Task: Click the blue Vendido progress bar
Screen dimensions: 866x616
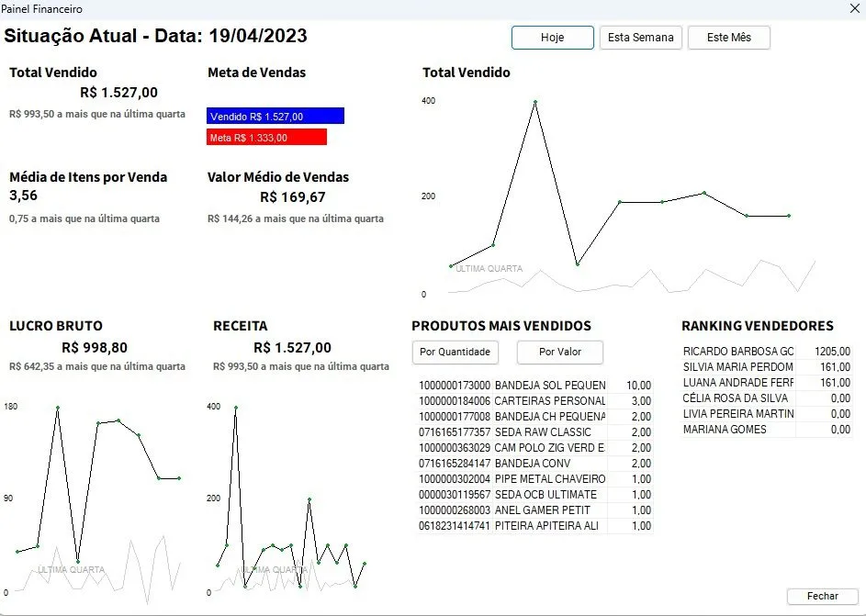Action: point(274,116)
